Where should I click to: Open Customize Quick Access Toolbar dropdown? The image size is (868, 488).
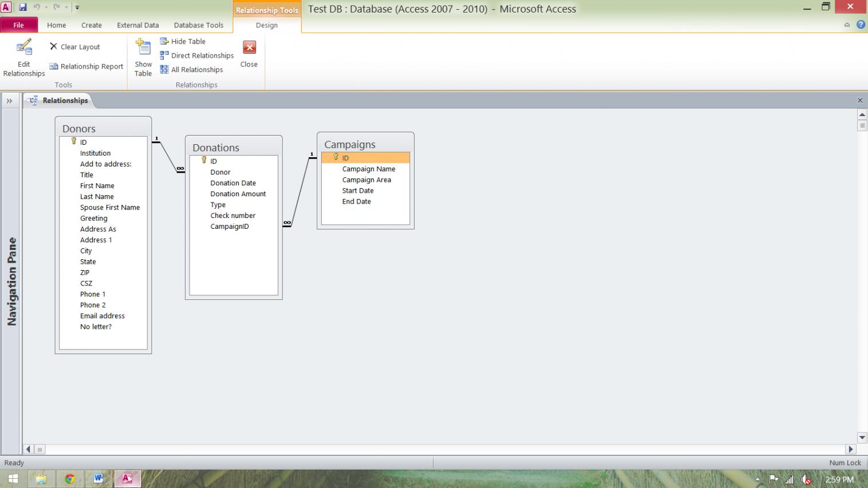tap(77, 8)
